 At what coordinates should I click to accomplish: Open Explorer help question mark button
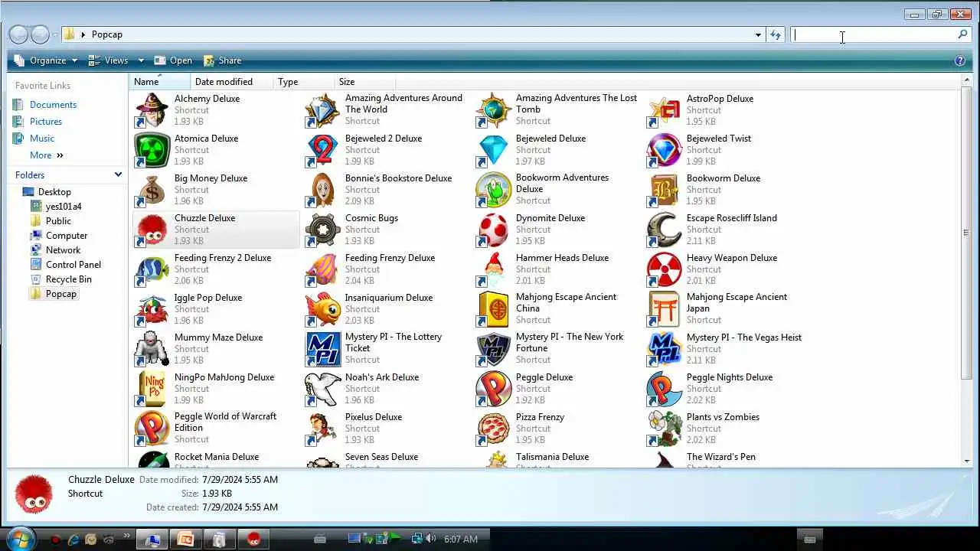click(960, 60)
